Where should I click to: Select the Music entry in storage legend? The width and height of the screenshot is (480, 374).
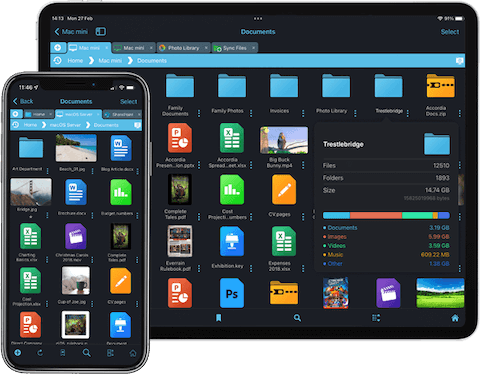click(386, 254)
